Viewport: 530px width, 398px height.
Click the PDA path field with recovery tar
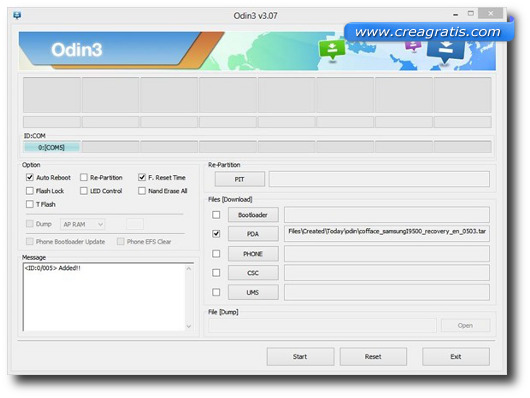pyautogui.click(x=387, y=234)
